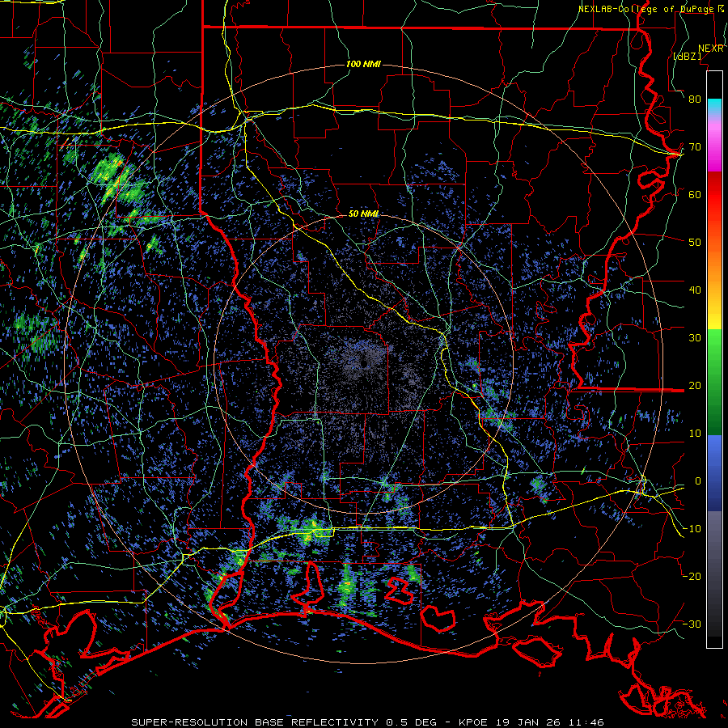Click the 80 dBZ scale label
Viewport: 728px width, 728px height.
[x=695, y=99]
